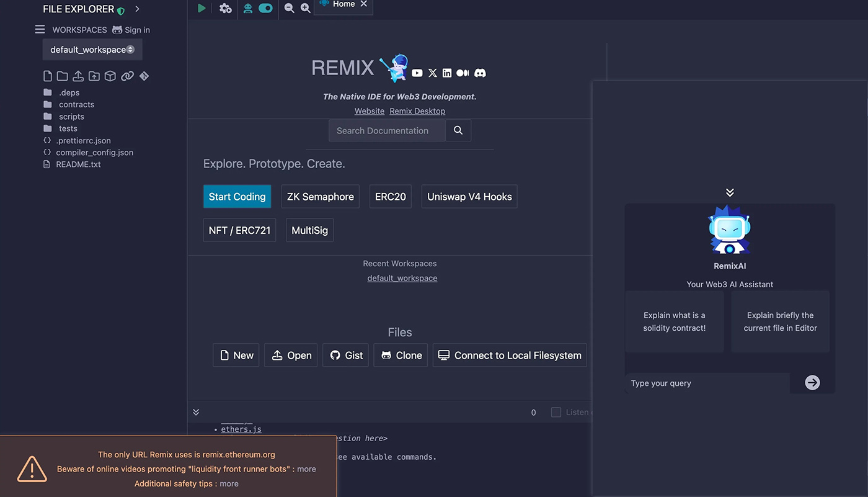The image size is (868, 497).
Task: Send the RemixAI query arrow button
Action: pos(812,383)
